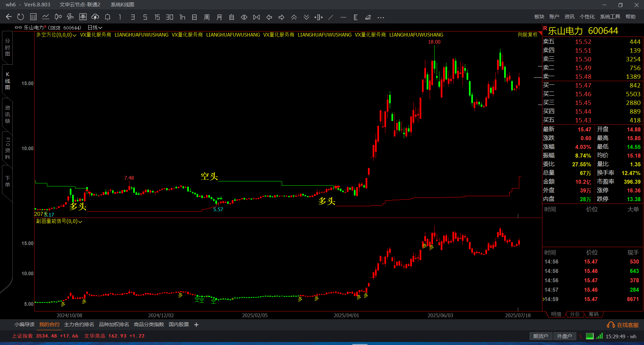Select the 1h period button
This screenshot has height=345, width=644.
(x=182, y=17)
